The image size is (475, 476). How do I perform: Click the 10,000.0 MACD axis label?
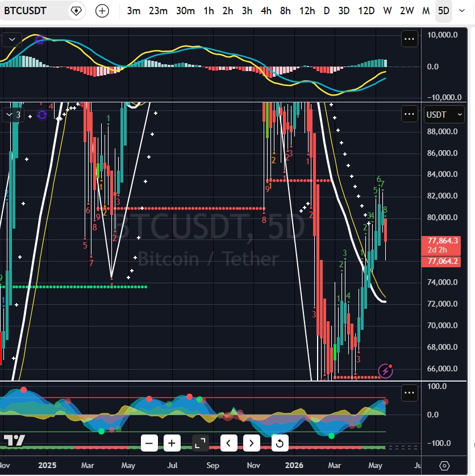(x=442, y=35)
